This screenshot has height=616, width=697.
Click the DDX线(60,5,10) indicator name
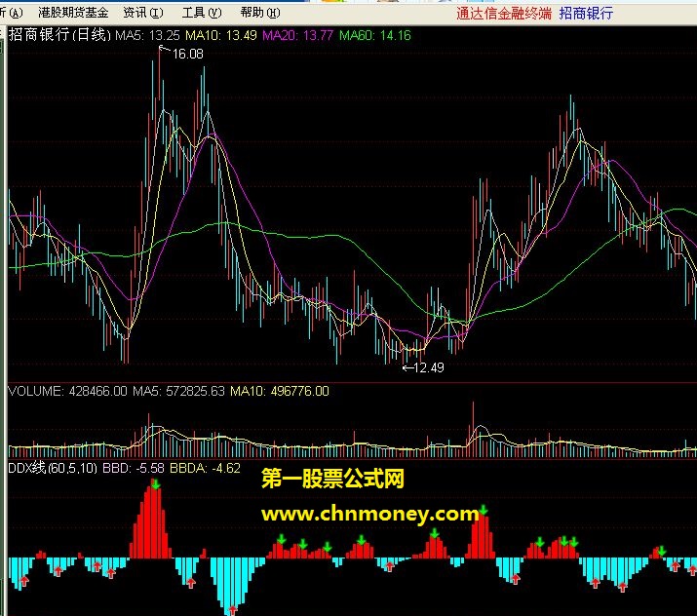pyautogui.click(x=53, y=468)
